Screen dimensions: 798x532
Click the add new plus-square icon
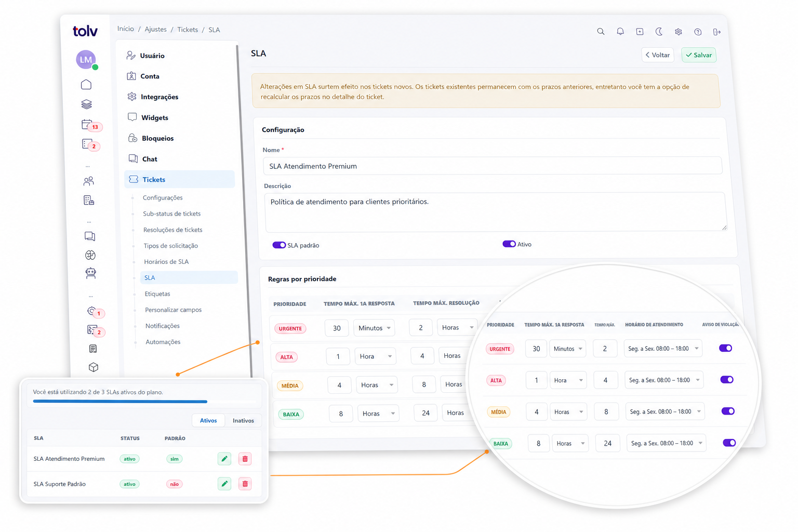(x=640, y=32)
